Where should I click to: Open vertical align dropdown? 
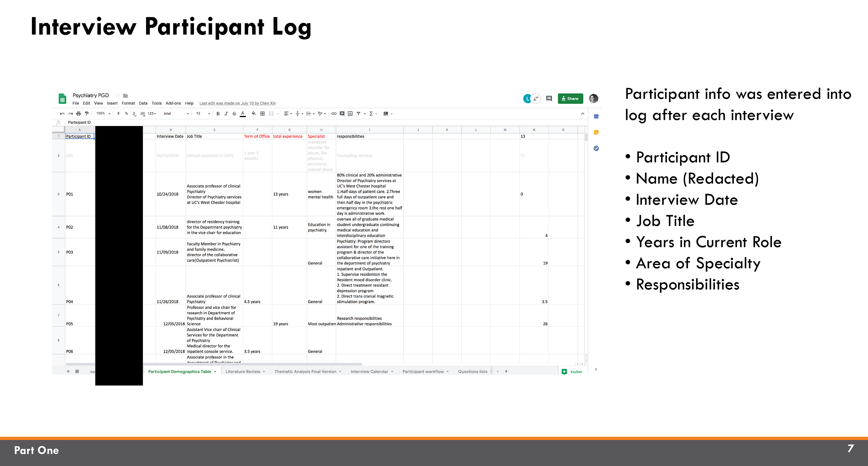click(x=299, y=114)
